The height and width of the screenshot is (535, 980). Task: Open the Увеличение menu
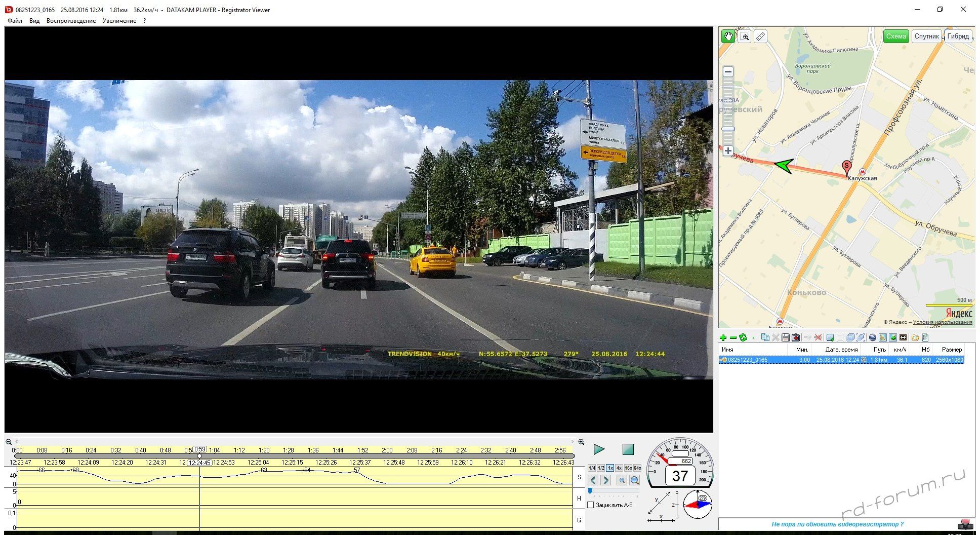click(x=119, y=21)
